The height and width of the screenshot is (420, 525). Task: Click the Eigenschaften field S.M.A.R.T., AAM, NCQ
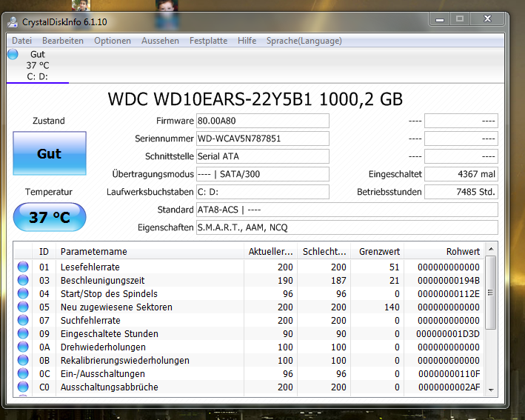(347, 227)
